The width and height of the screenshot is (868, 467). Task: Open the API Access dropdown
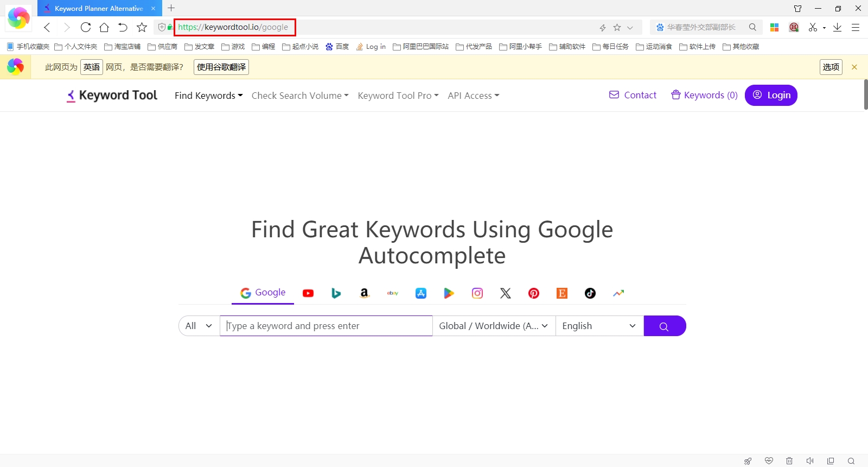pos(474,96)
